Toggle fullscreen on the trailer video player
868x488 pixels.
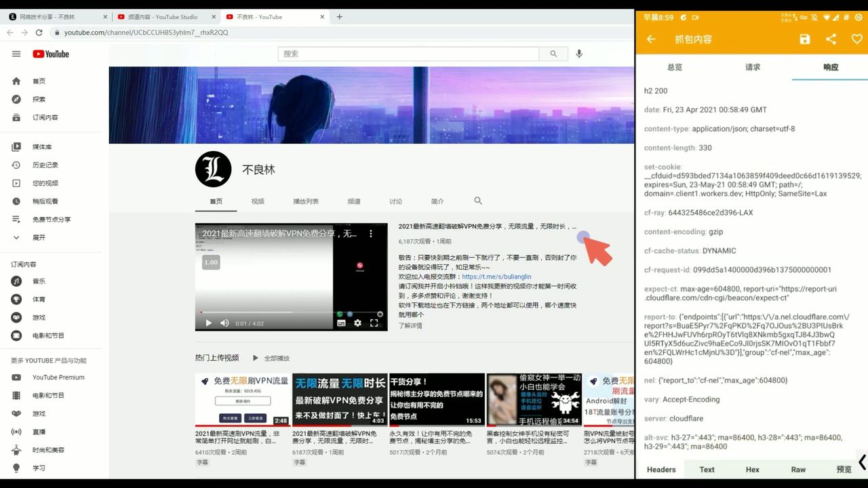pyautogui.click(x=374, y=323)
